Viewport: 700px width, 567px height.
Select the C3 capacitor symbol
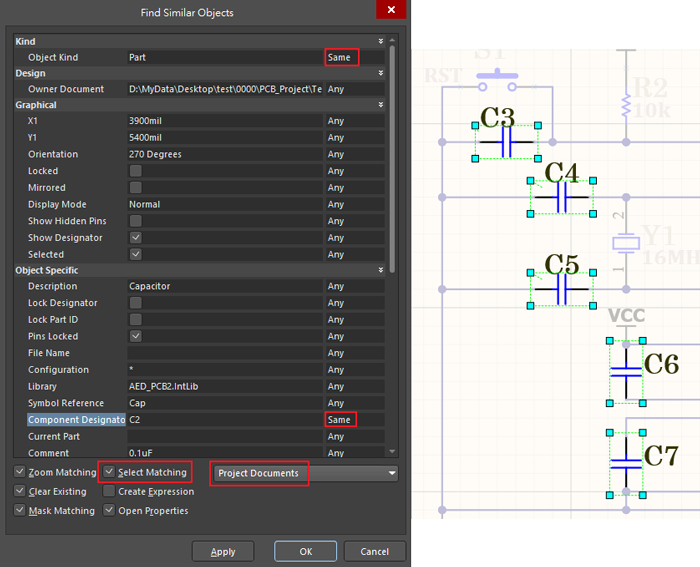[506, 143]
